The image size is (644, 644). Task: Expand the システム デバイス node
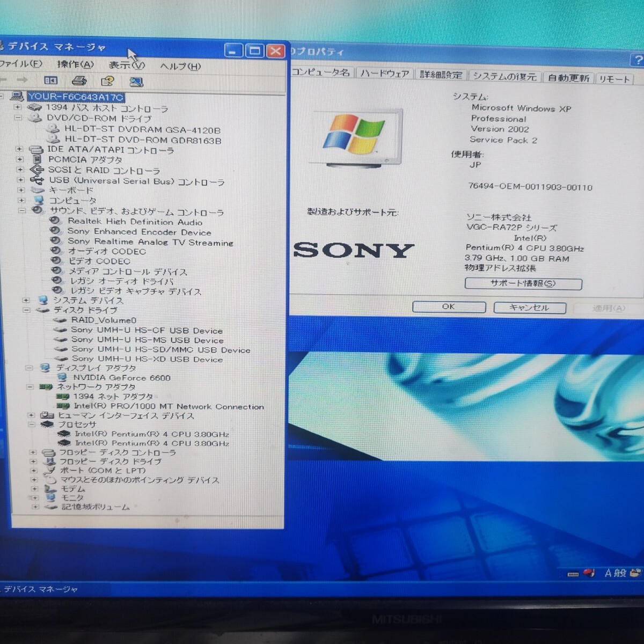pyautogui.click(x=26, y=300)
